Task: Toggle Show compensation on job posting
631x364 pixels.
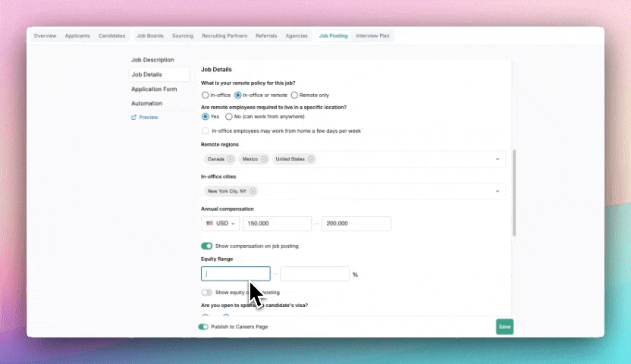Action: (206, 246)
